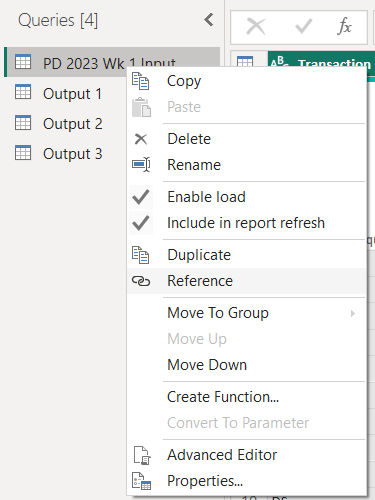Click the Copy icon in context menu
Image resolution: width=375 pixels, height=500 pixels.
point(140,81)
